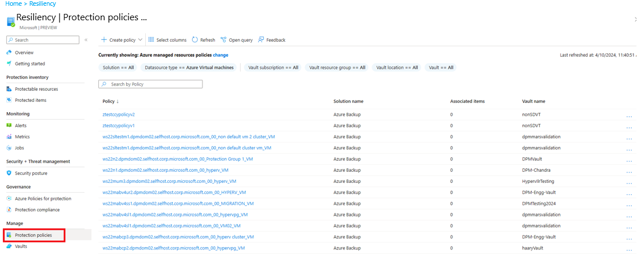Open more options for HypervllrTesting row
Image resolution: width=644 pixels, height=254 pixels.
[629, 183]
